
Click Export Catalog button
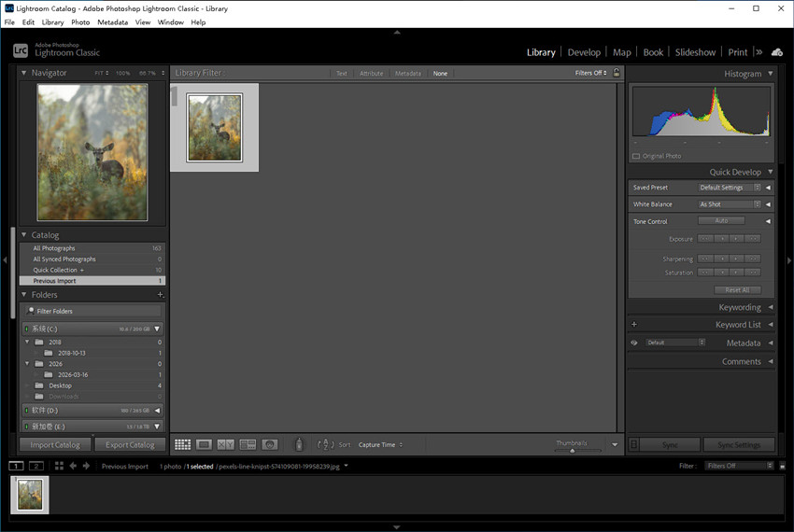130,444
